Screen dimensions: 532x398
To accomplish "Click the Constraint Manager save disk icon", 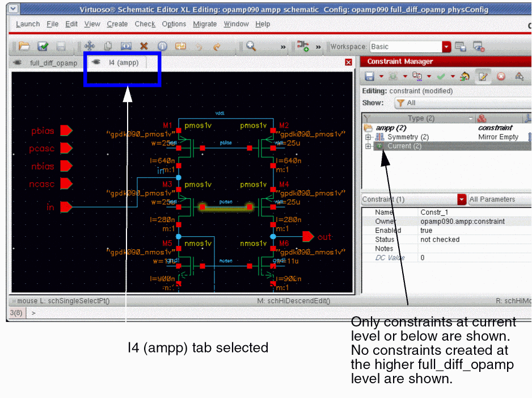I will point(369,76).
